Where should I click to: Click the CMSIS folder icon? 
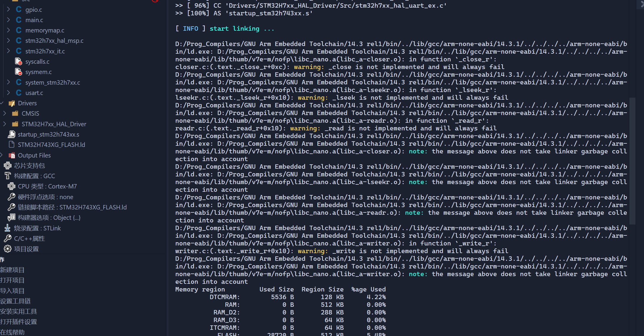[x=15, y=114]
